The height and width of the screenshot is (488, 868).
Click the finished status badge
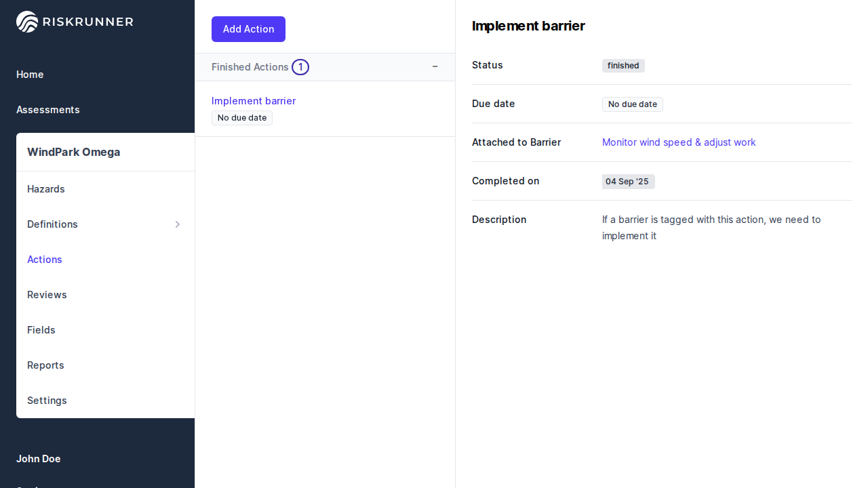pyautogui.click(x=623, y=66)
